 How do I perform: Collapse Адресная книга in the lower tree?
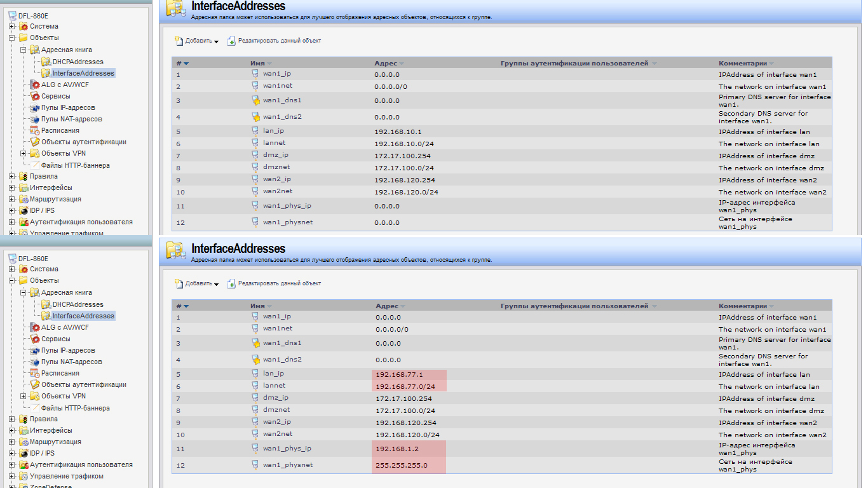click(24, 292)
